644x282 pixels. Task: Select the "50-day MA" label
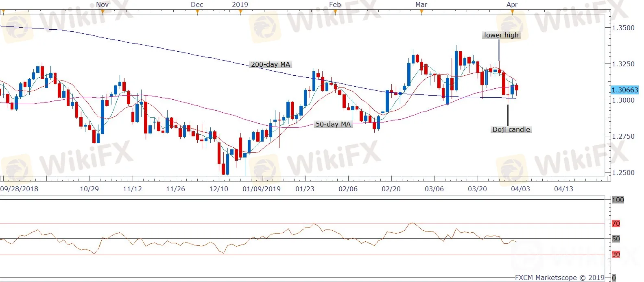tap(333, 124)
